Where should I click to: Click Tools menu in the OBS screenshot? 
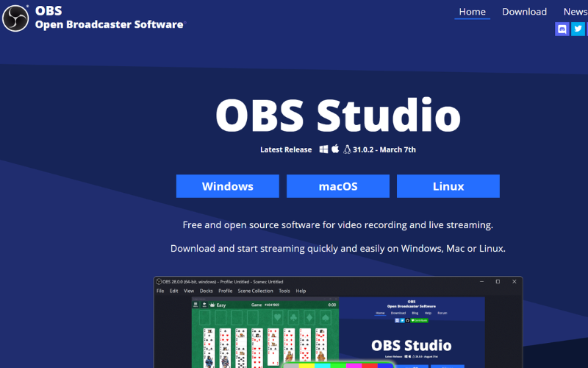tap(284, 291)
